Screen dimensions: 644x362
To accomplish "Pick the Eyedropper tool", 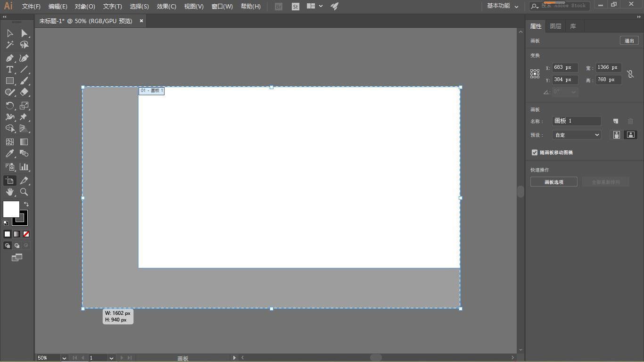I will (x=9, y=154).
